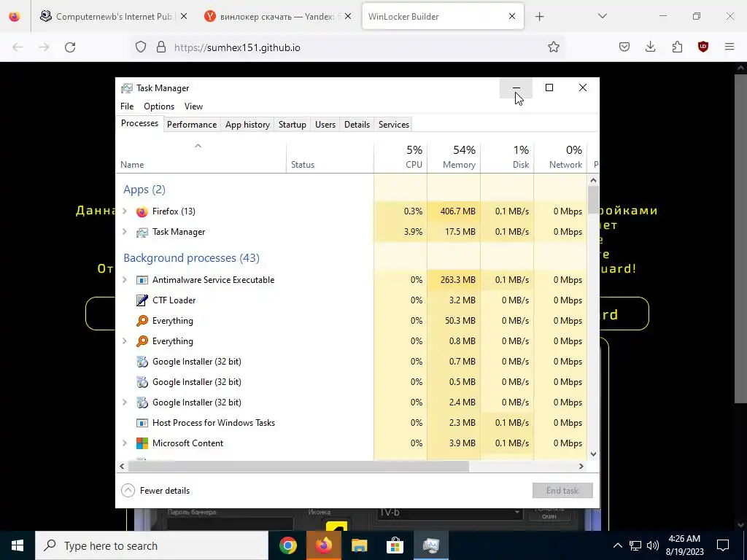Click the Microsoft Content icon
747x560 pixels.
click(x=142, y=443)
